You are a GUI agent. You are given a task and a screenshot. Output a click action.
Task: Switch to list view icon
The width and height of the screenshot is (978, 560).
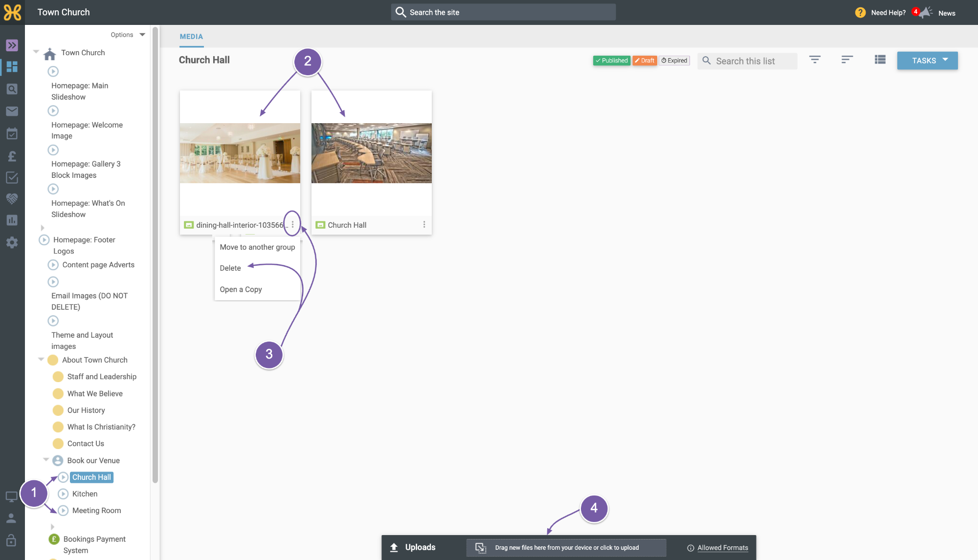click(x=880, y=60)
